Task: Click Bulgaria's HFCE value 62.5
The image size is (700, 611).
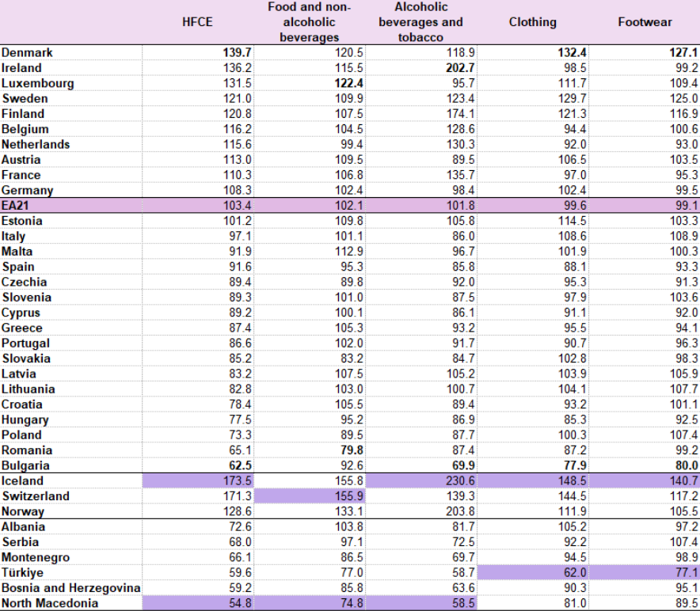Action: click(240, 465)
